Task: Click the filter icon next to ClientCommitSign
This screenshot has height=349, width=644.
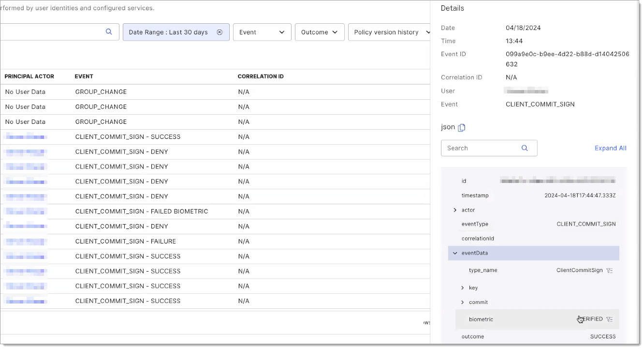Action: [610, 271]
